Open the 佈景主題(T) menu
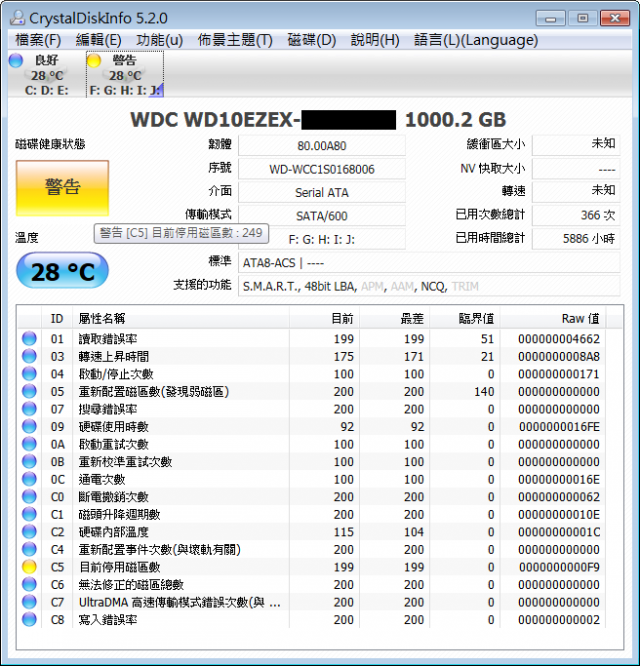This screenshot has width=640, height=667. pos(235,40)
